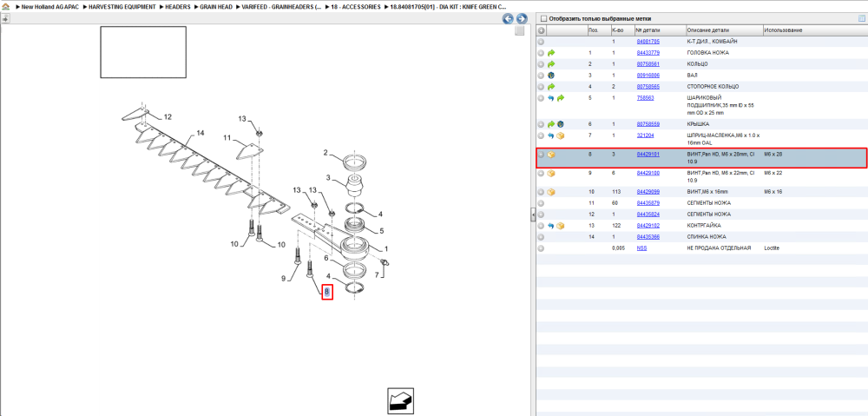Screen dimensions: 868x416
Task: Open part number link 84433779
Action: point(648,53)
